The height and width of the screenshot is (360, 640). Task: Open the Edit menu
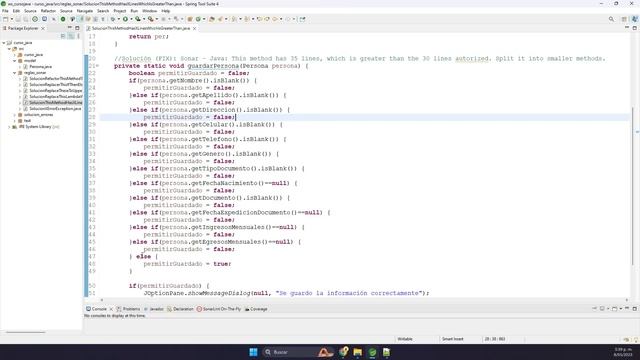point(16,11)
